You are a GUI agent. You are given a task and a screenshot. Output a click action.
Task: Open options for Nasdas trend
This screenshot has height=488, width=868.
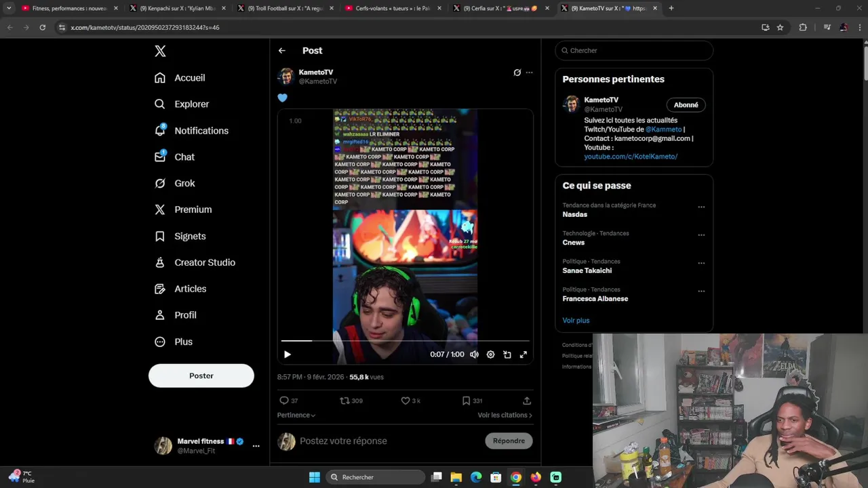(701, 207)
